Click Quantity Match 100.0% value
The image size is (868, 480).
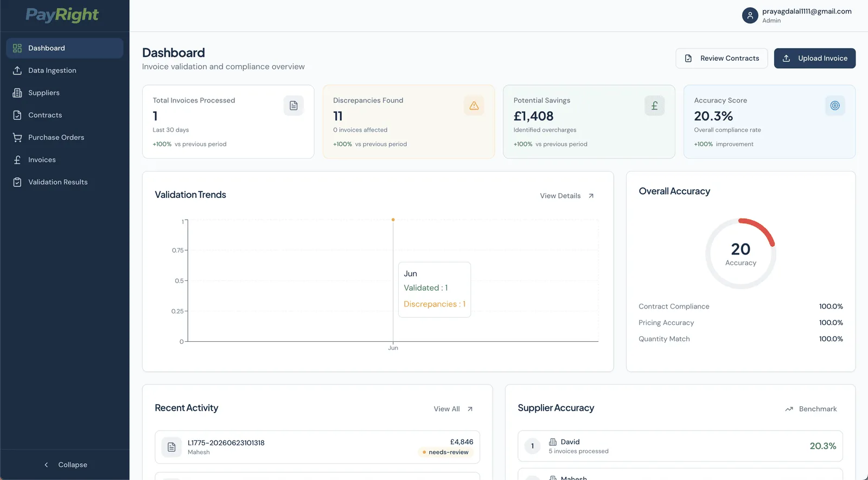pos(831,339)
